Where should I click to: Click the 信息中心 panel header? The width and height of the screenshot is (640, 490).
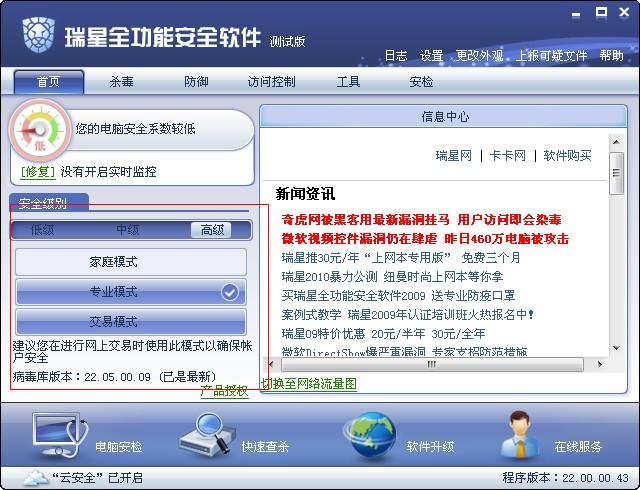click(x=444, y=117)
